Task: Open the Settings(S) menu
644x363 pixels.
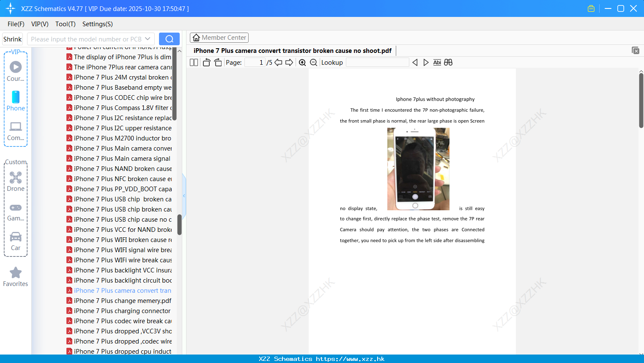Action: pos(98,24)
